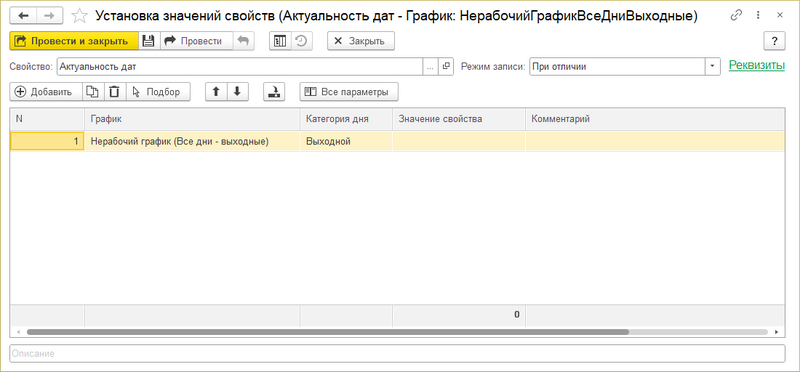Choose property via ellipsis button

pos(430,66)
